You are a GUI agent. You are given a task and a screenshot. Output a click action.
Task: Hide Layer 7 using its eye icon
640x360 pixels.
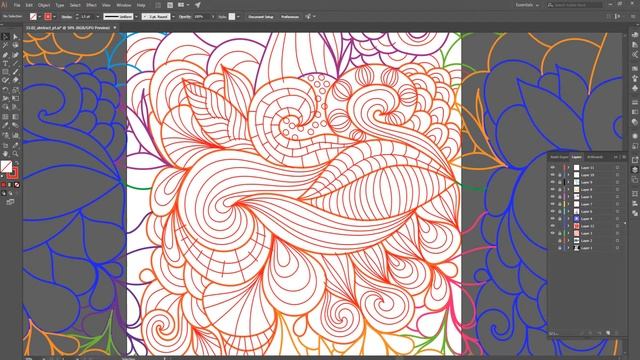(x=552, y=204)
